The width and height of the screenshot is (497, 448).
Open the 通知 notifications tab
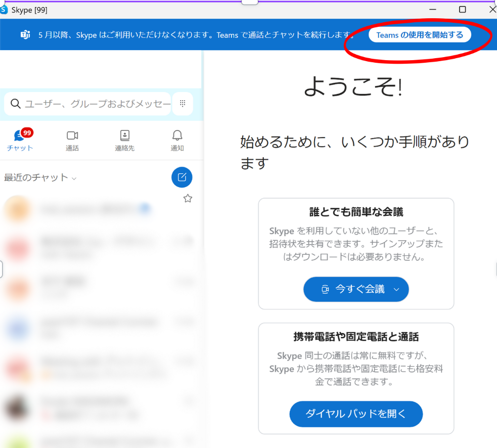pyautogui.click(x=177, y=140)
